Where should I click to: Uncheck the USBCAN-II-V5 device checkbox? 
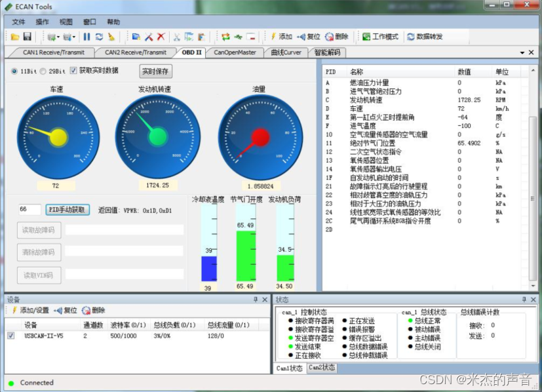[10, 336]
